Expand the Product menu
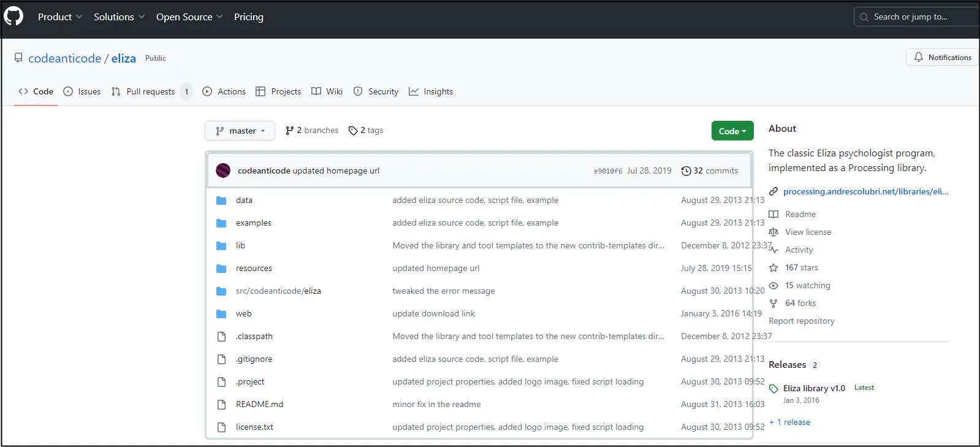The height and width of the screenshot is (447, 980). pos(59,17)
